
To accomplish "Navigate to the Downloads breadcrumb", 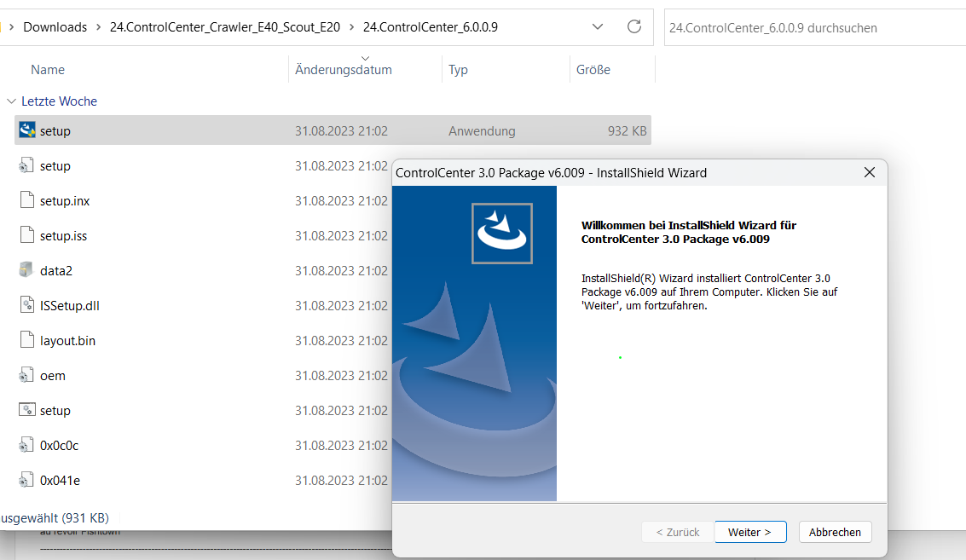I will tap(55, 26).
